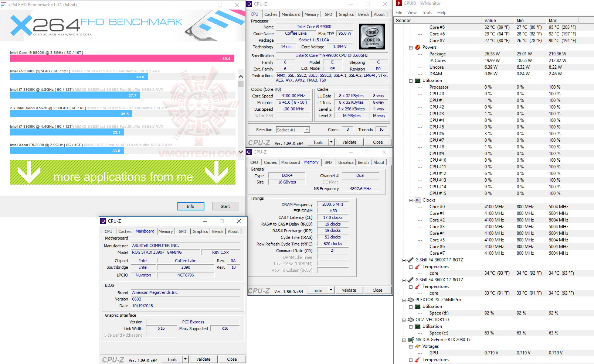Click the Voltages icon under RTX 2080 Ti
594x364 pixels.
coord(418,346)
